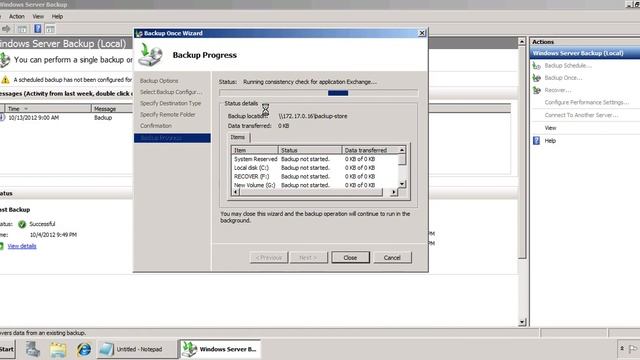Click the forward arrow toolbar icon
The width and height of the screenshot is (640, 360).
(x=6, y=29)
